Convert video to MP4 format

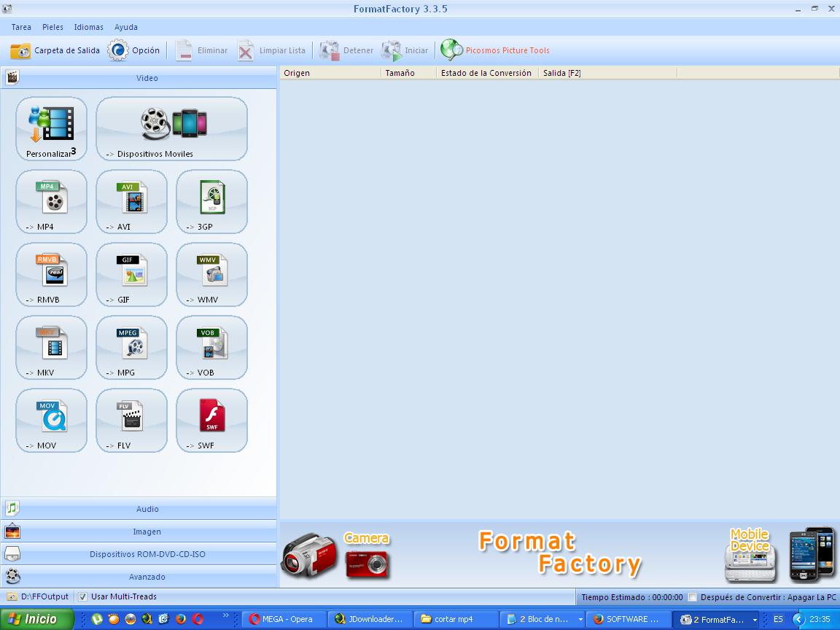pos(52,201)
